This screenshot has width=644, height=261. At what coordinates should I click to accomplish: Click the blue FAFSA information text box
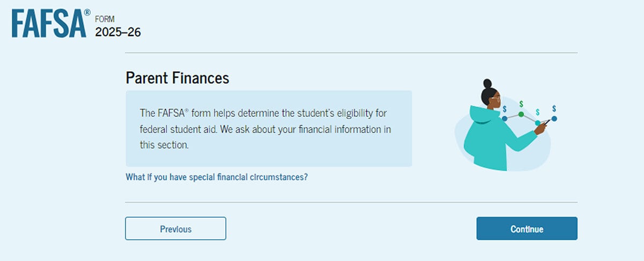click(269, 129)
